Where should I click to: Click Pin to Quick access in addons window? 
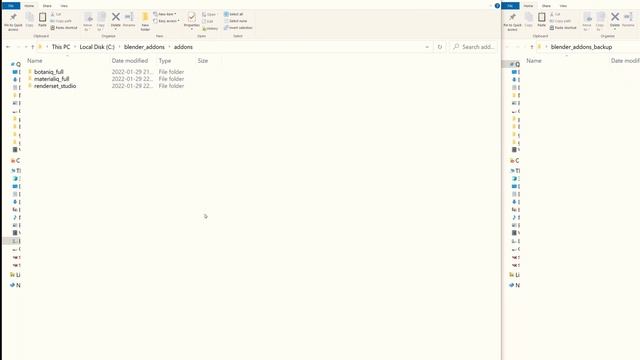(x=13, y=21)
